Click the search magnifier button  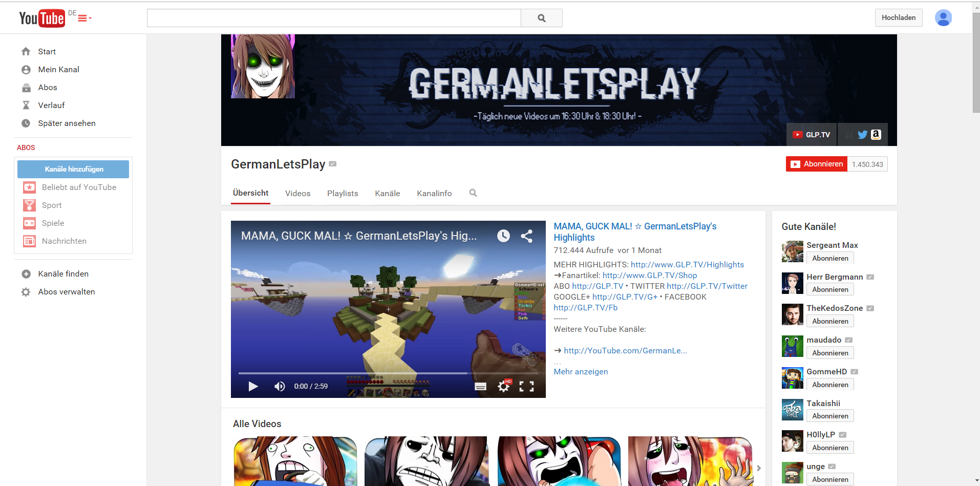coord(541,18)
